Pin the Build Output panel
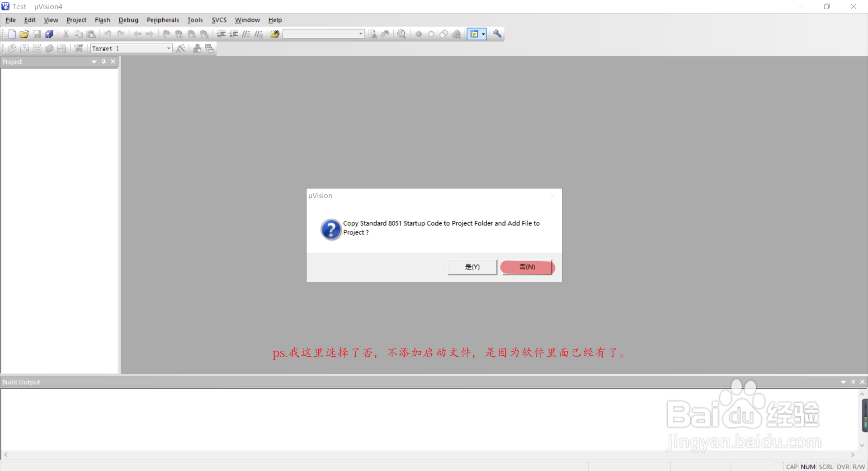 coord(853,382)
